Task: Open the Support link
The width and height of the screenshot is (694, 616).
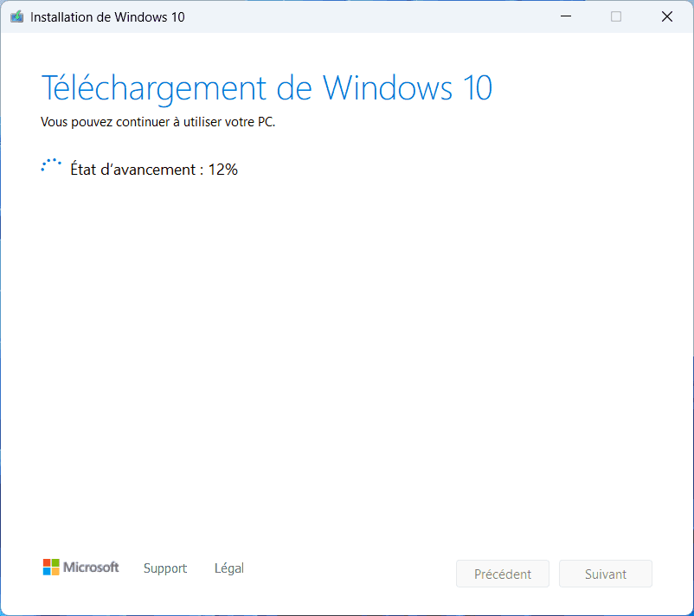Action: [165, 568]
